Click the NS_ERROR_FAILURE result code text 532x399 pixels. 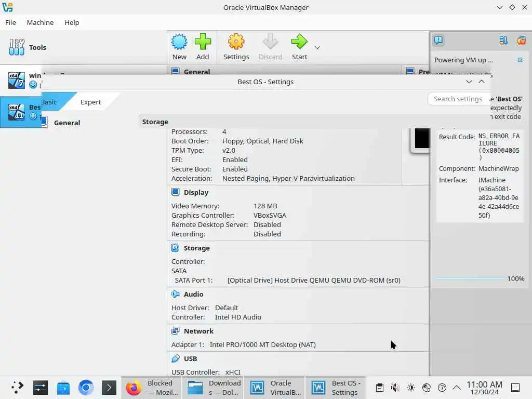(499, 147)
